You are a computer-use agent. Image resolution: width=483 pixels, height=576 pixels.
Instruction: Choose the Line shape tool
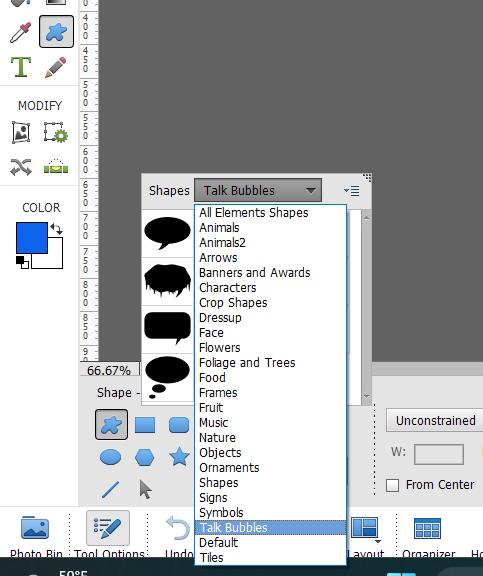point(111,489)
